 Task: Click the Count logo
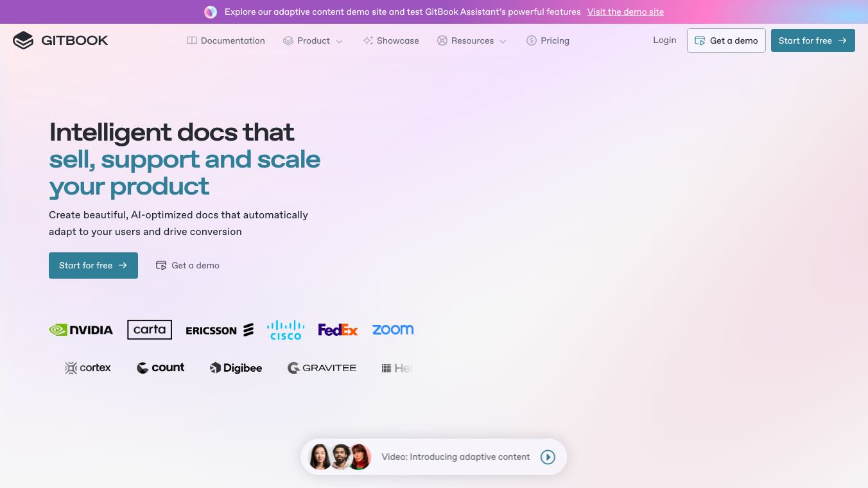(x=161, y=368)
